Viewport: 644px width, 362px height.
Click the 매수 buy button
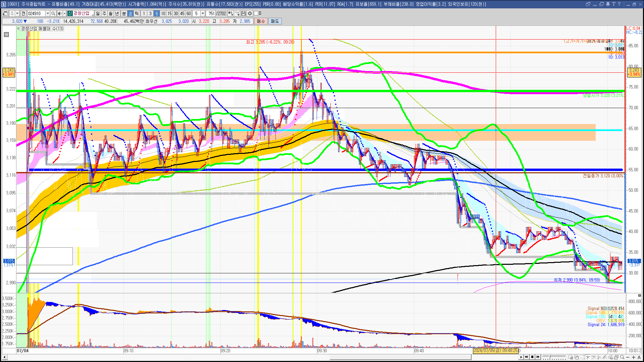point(261,21)
